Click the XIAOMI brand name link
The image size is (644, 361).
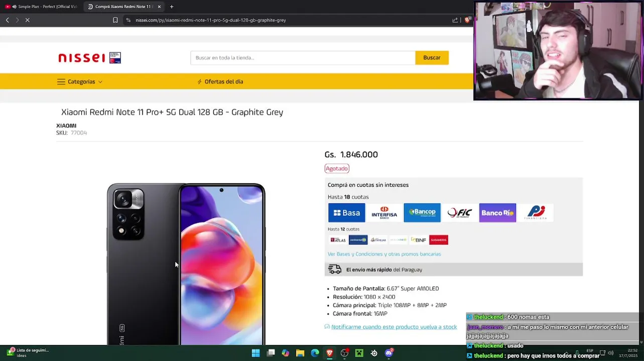[x=66, y=126]
